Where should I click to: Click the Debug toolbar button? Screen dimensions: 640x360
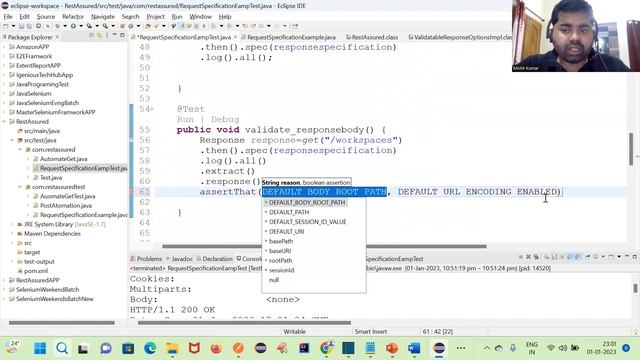pyautogui.click(x=58, y=26)
